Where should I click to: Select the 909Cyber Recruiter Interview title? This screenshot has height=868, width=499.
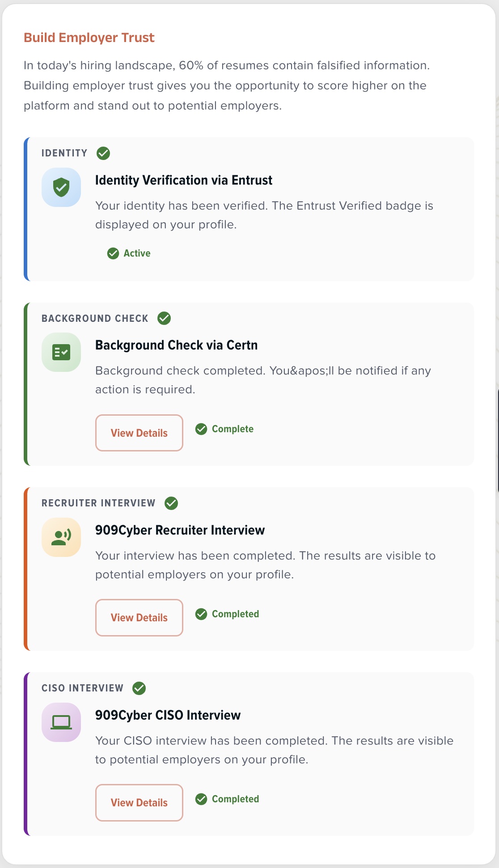tap(180, 530)
